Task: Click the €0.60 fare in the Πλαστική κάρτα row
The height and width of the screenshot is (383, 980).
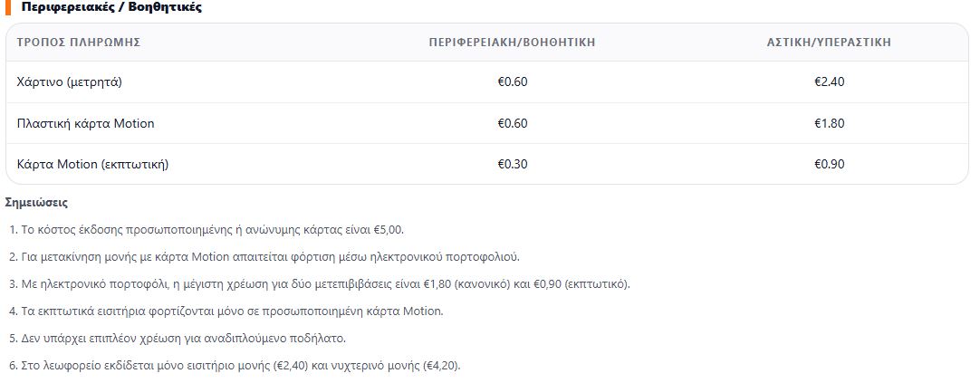Action: tap(513, 123)
